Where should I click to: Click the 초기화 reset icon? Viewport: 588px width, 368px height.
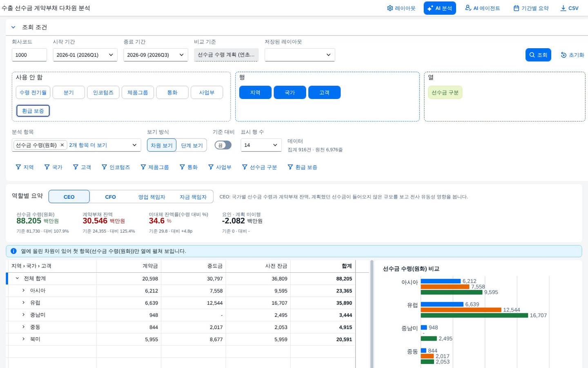(564, 55)
